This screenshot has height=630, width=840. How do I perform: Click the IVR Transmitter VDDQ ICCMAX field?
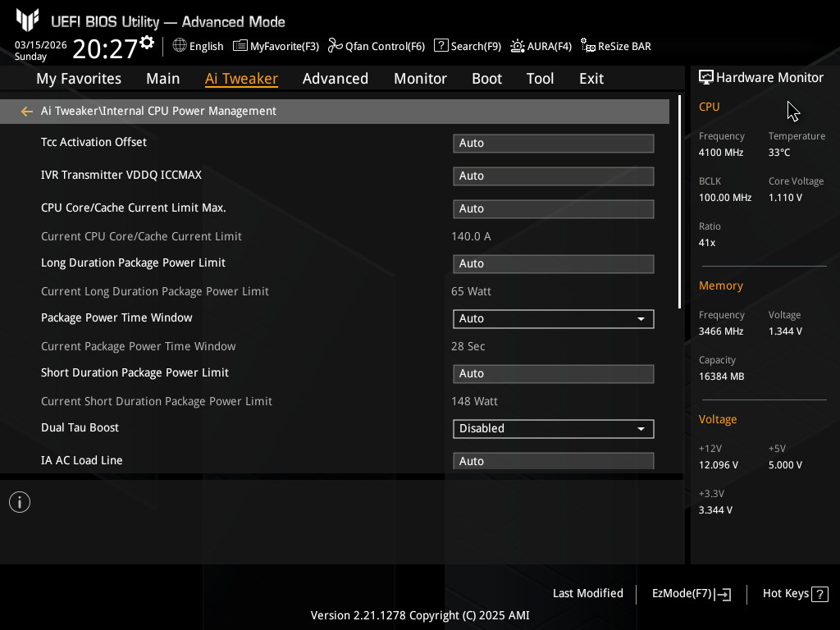(554, 176)
